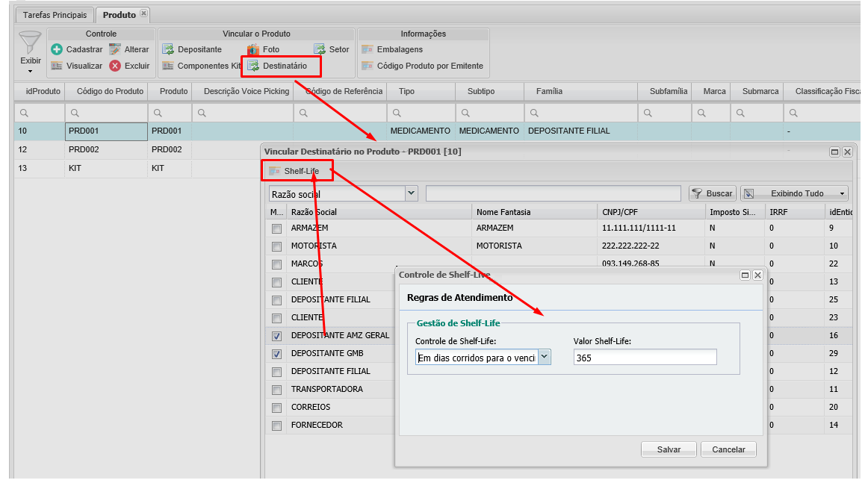Click the Buscar search button
868x486 pixels.
pyautogui.click(x=713, y=193)
